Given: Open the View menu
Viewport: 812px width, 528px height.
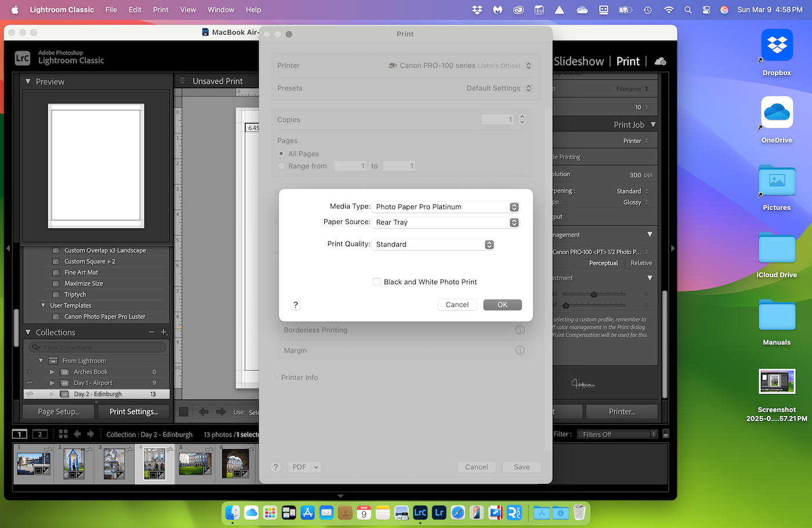Looking at the screenshot, I should click(x=188, y=10).
